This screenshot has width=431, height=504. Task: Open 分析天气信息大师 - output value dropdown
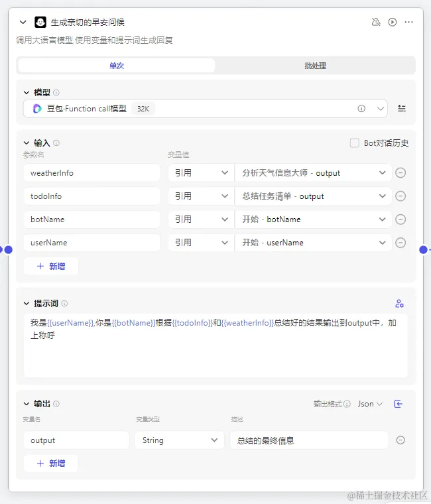pos(314,173)
